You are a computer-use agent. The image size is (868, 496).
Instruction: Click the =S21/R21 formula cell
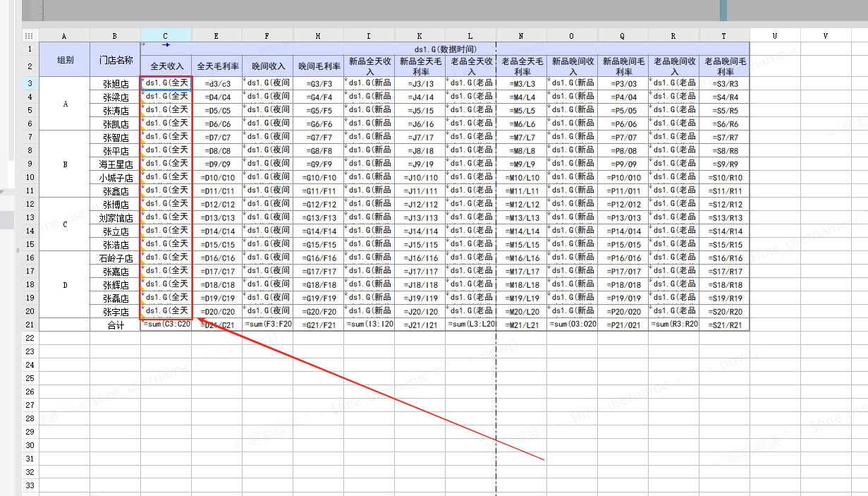click(724, 325)
